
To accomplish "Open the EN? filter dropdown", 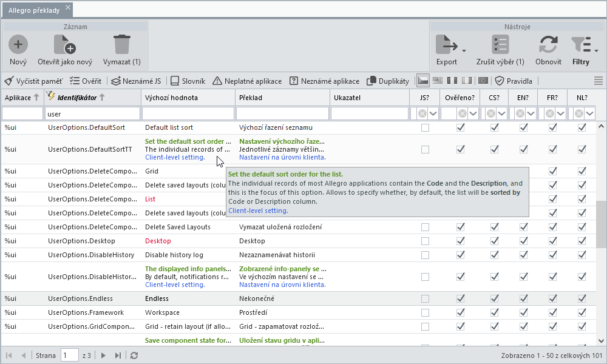I will [531, 113].
